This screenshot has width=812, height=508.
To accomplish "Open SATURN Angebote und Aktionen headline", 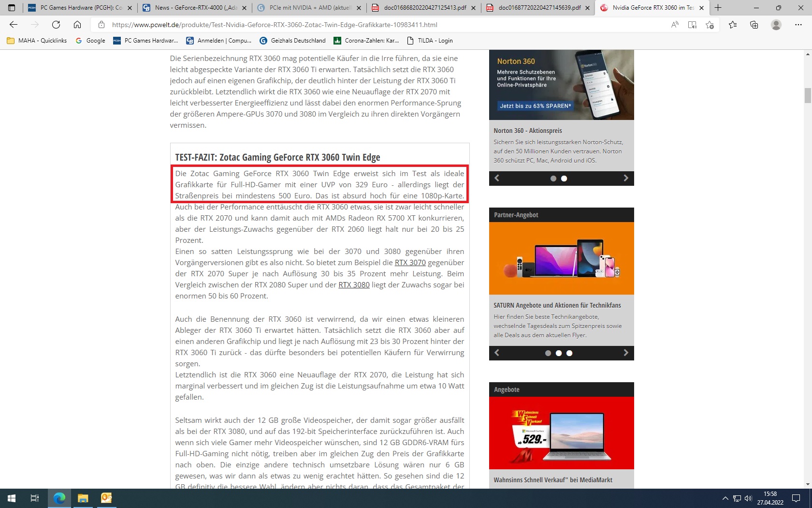I will pyautogui.click(x=557, y=305).
